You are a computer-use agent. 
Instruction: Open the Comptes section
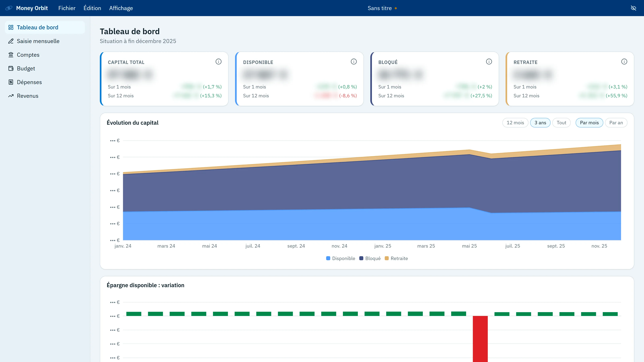tap(45, 55)
